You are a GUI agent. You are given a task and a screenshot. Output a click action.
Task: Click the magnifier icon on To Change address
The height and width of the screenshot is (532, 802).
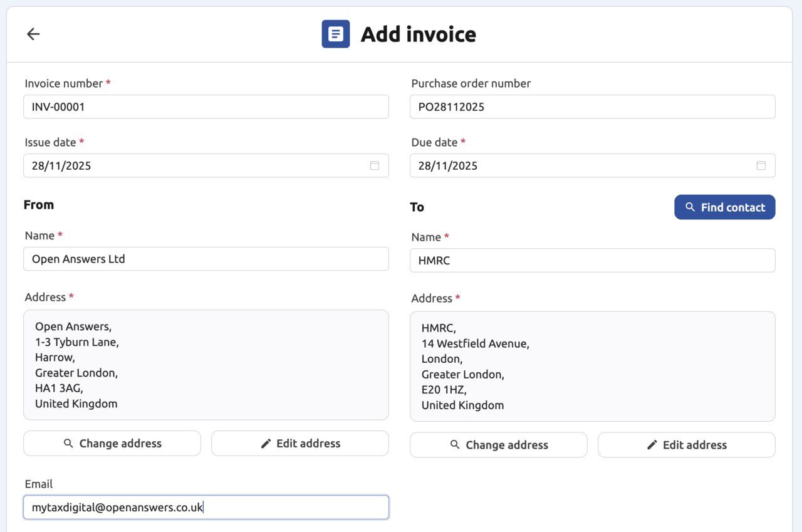[x=454, y=445]
